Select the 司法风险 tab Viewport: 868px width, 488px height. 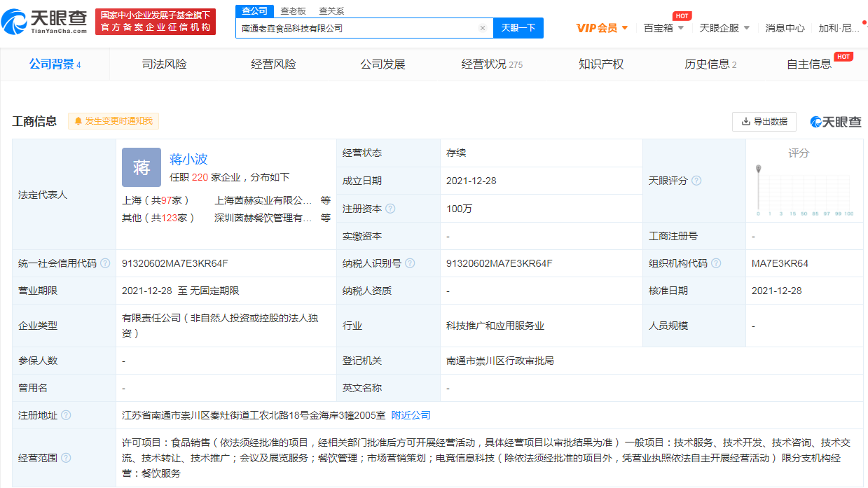coord(165,64)
